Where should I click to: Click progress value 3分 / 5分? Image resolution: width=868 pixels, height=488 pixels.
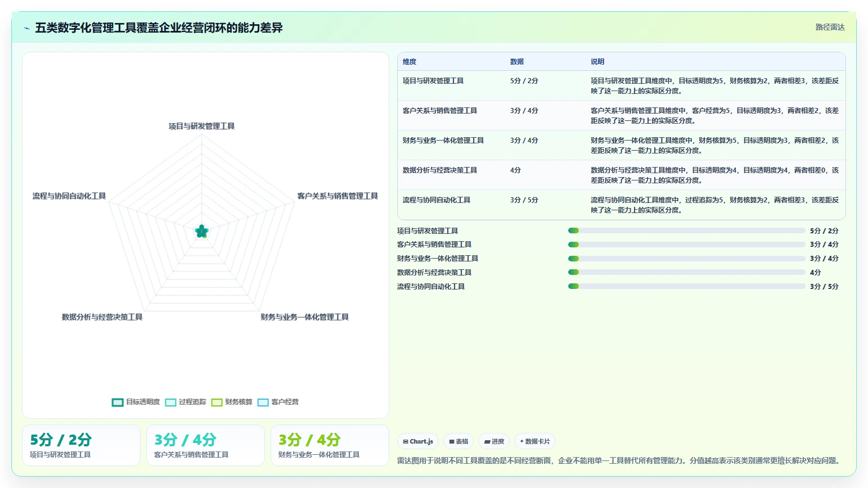click(x=824, y=287)
